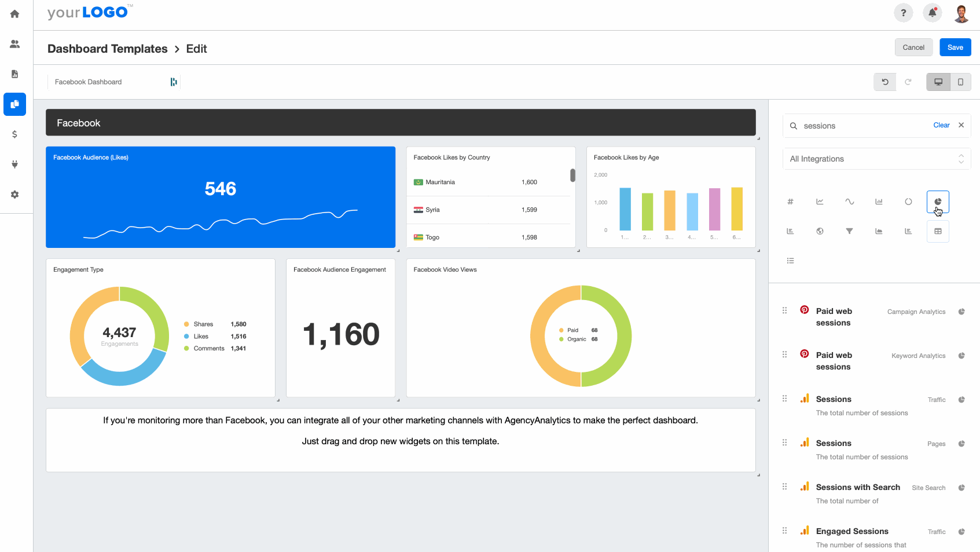
Task: Open Home from the left sidebar
Action: pyautogui.click(x=14, y=13)
